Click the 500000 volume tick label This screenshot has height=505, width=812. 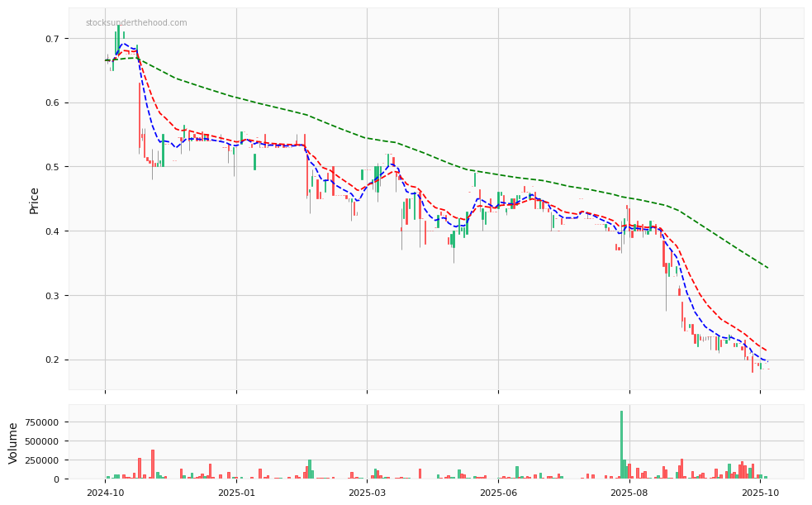point(40,441)
